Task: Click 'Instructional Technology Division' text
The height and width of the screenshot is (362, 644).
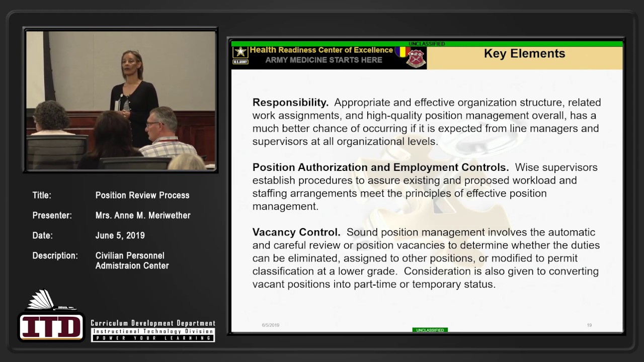Action: [x=153, y=331]
